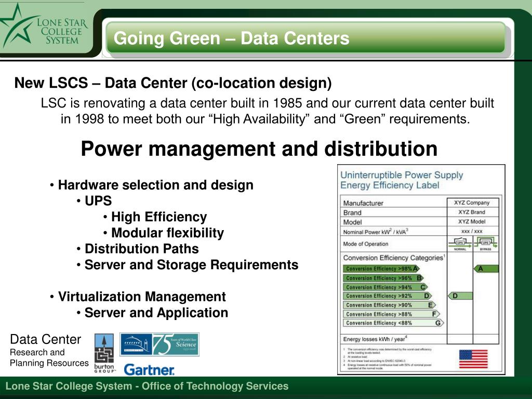Click the 'Conversion Efficiency <88% G' bar

(394, 323)
